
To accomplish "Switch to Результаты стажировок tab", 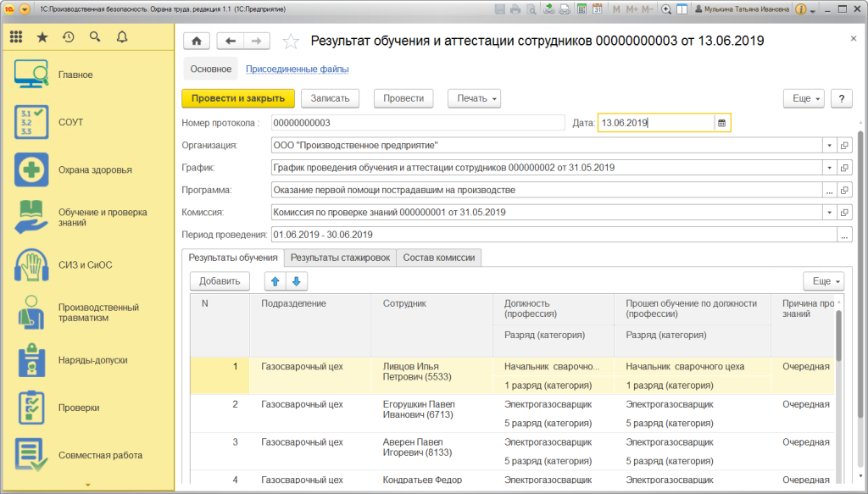I will 340,258.
